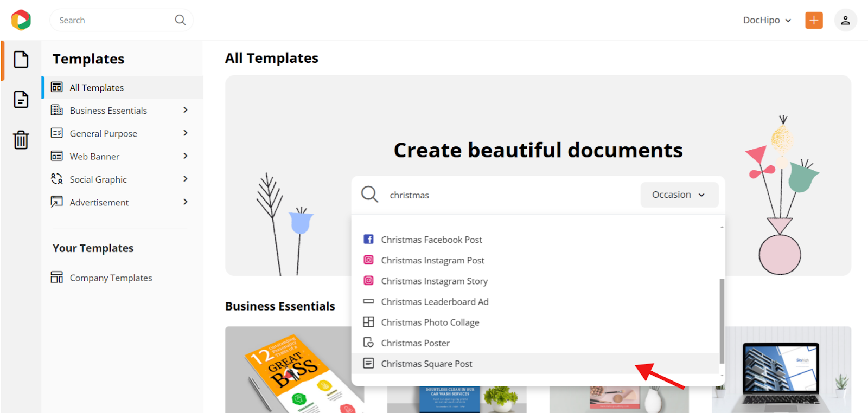Click the magnifier icon in top search bar
Image resolution: width=868 pixels, height=413 pixels.
click(x=180, y=20)
